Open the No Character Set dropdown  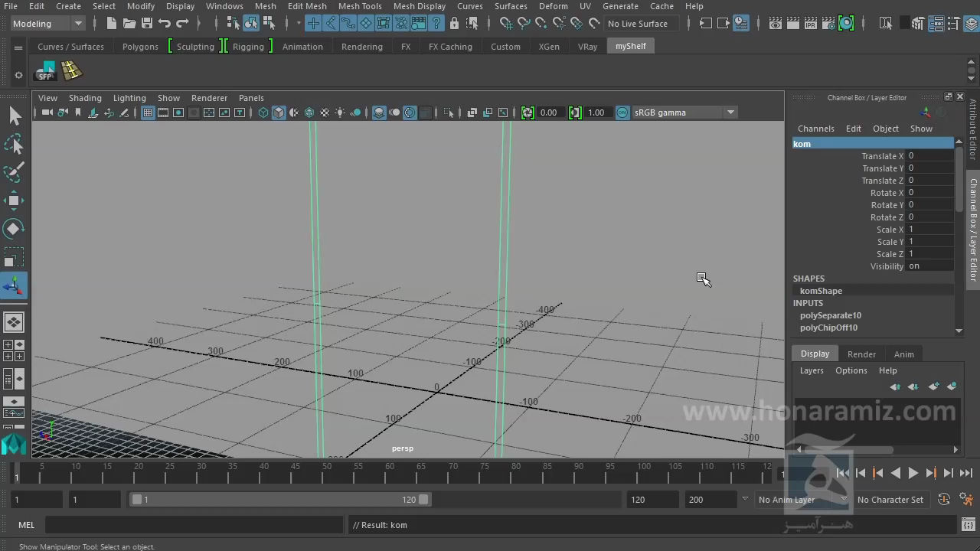[890, 500]
